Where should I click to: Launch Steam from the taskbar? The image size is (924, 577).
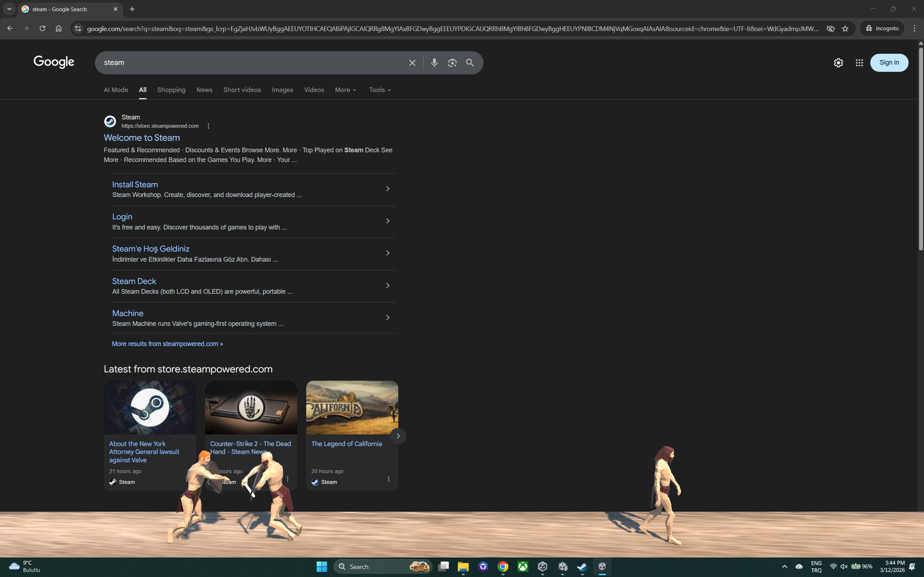pyautogui.click(x=582, y=566)
